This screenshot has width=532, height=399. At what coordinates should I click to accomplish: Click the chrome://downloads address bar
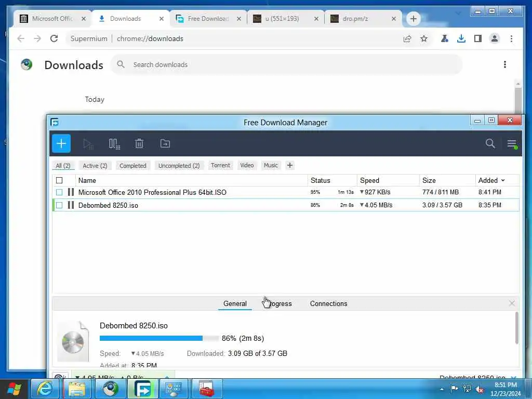pyautogui.click(x=234, y=38)
